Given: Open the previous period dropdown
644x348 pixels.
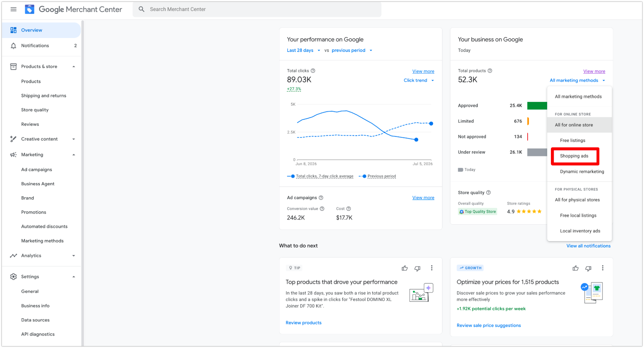Looking at the screenshot, I should (352, 50).
